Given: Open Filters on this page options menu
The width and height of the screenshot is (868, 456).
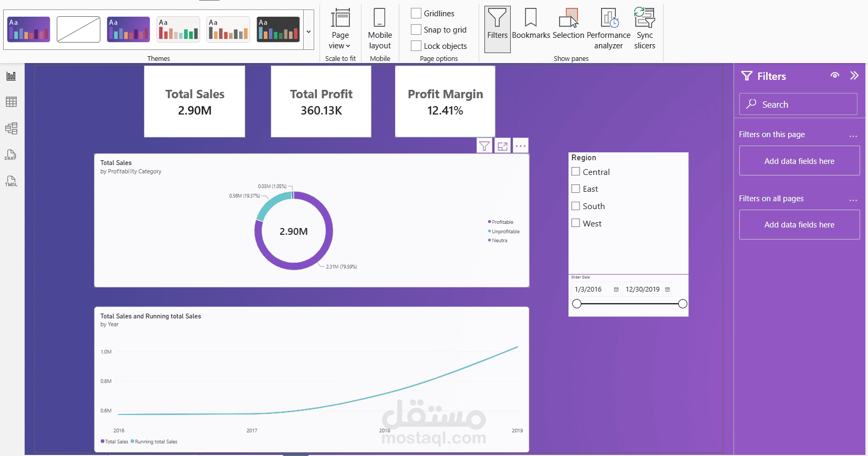Looking at the screenshot, I should [853, 136].
